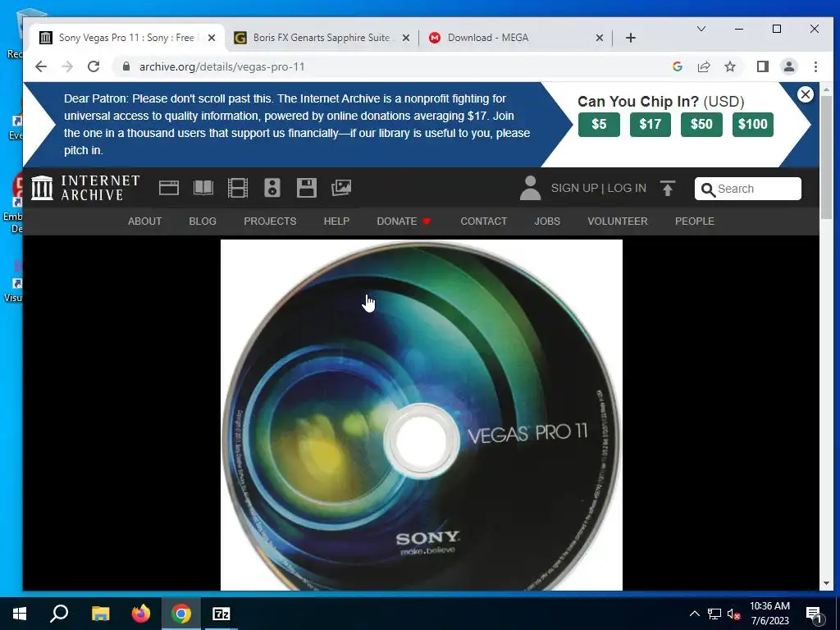
Task: Click the Google icon in address bar
Action: pos(678,66)
